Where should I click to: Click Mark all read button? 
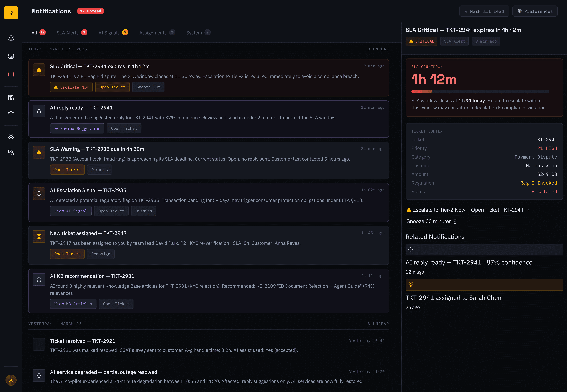[x=484, y=11]
